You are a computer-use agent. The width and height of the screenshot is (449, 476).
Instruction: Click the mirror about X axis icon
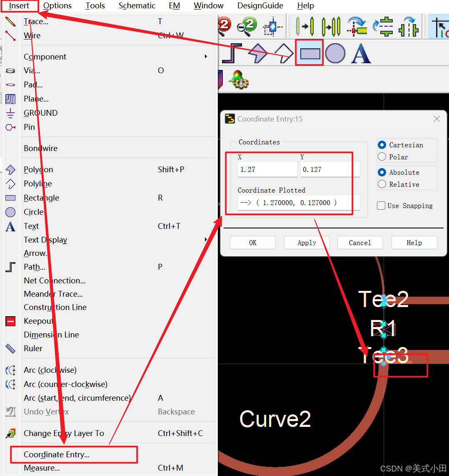[383, 26]
